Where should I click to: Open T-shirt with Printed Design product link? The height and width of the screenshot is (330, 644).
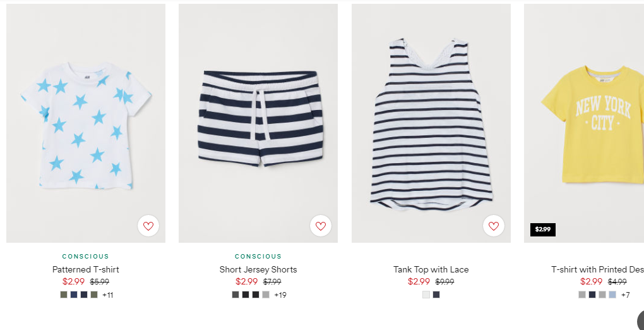(x=597, y=269)
